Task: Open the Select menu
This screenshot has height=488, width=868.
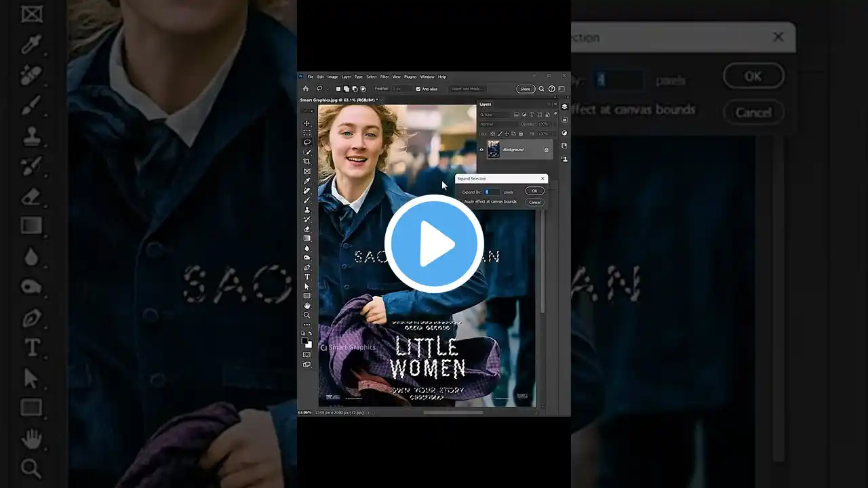Action: pos(372,77)
